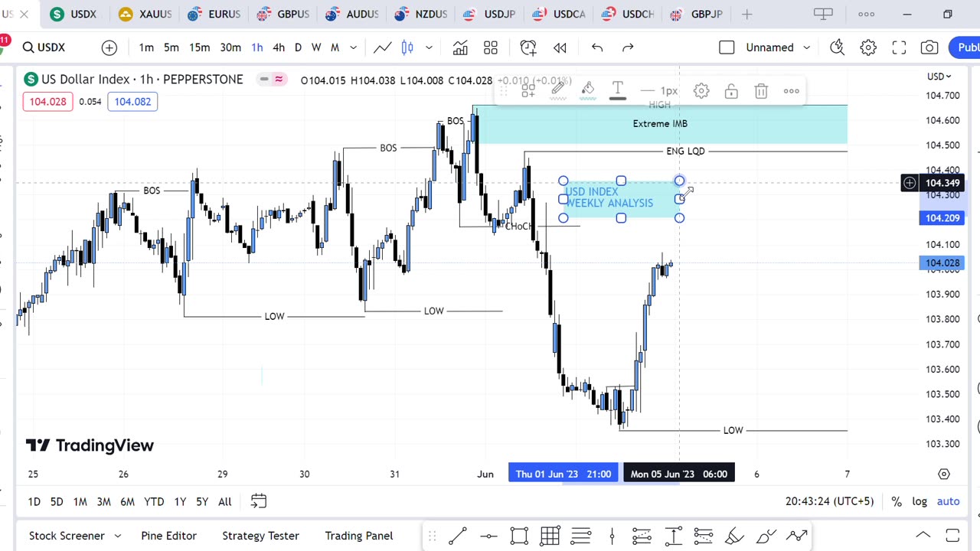Open the Pine Editor tab
This screenshot has height=551, width=980.
(168, 536)
